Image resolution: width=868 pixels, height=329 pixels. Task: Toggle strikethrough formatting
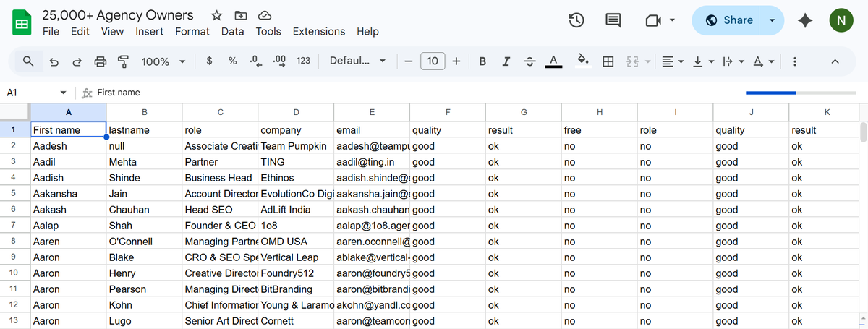(x=529, y=61)
